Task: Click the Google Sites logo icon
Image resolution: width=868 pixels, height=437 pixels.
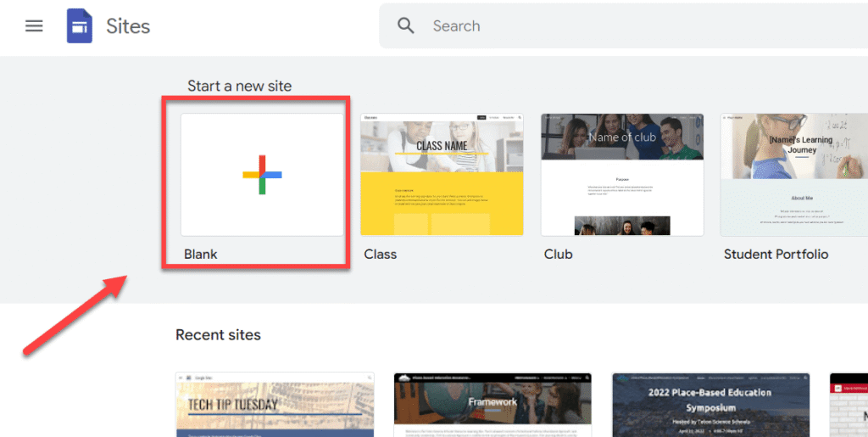Action: (x=79, y=26)
